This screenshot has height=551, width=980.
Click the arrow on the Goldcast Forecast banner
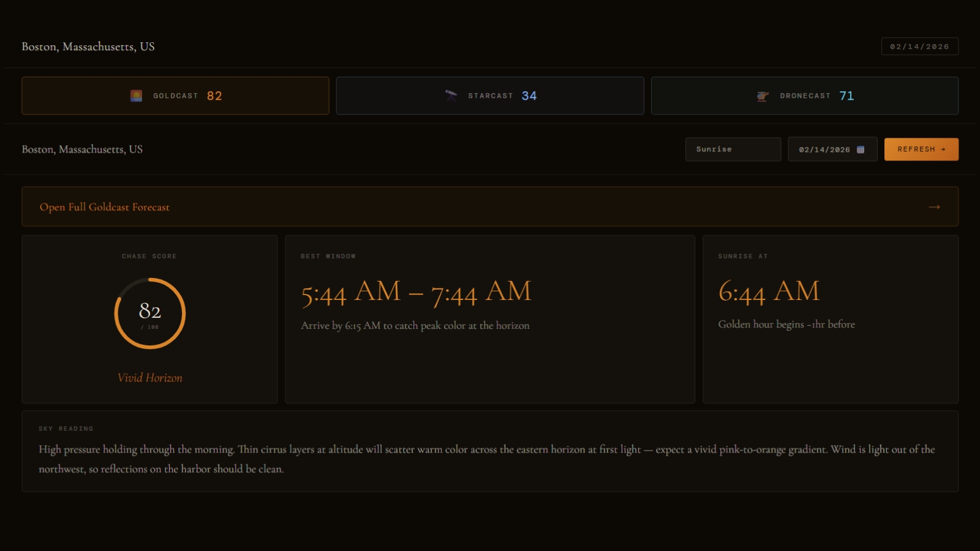click(x=934, y=206)
